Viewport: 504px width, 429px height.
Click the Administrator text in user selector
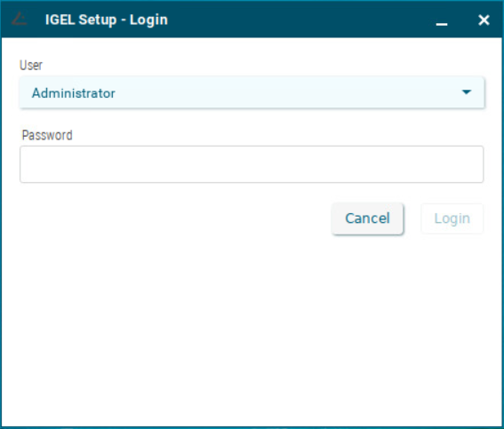(x=73, y=93)
